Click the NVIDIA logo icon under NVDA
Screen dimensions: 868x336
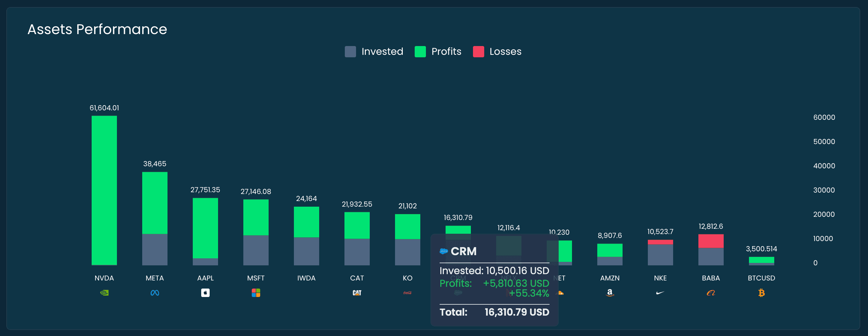pyautogui.click(x=104, y=293)
